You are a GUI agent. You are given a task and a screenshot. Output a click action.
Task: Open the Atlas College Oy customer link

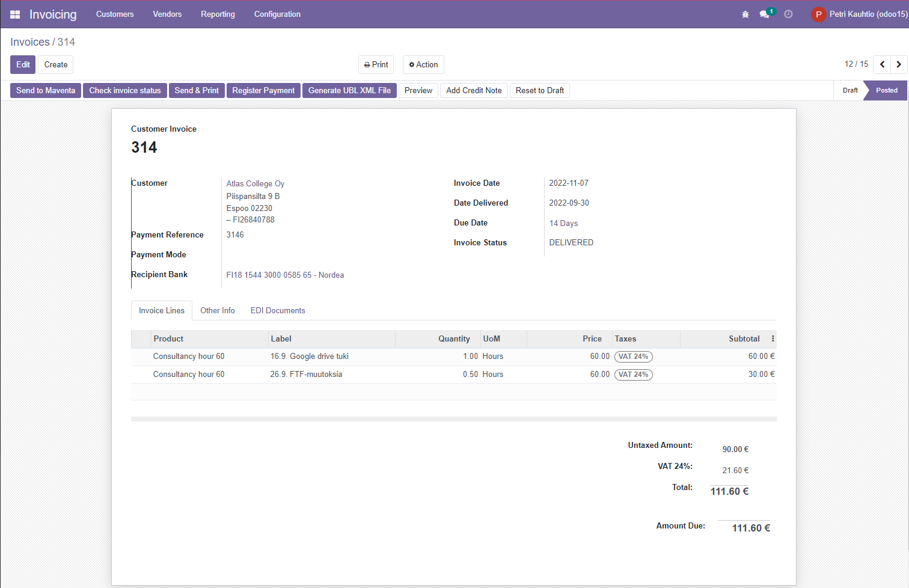[x=256, y=184]
